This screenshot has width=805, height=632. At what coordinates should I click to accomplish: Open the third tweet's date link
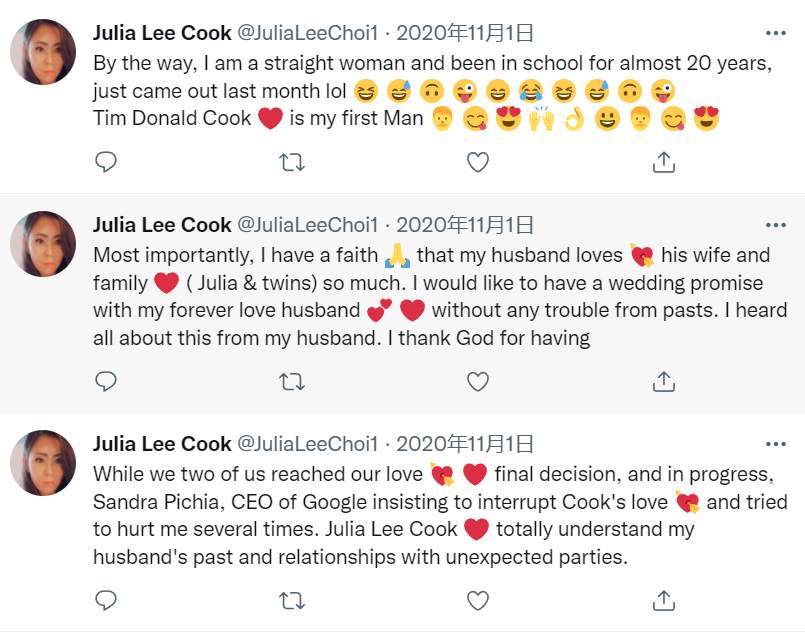coord(465,443)
